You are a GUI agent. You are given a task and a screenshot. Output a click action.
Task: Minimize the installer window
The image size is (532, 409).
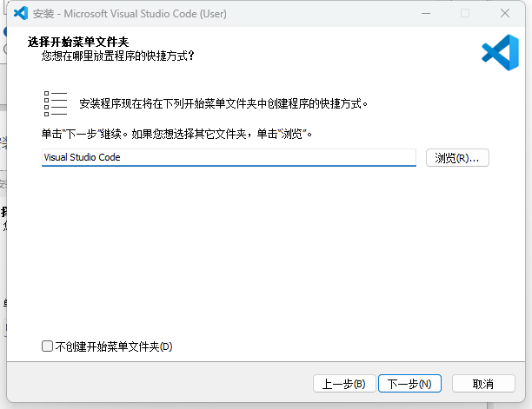point(426,13)
